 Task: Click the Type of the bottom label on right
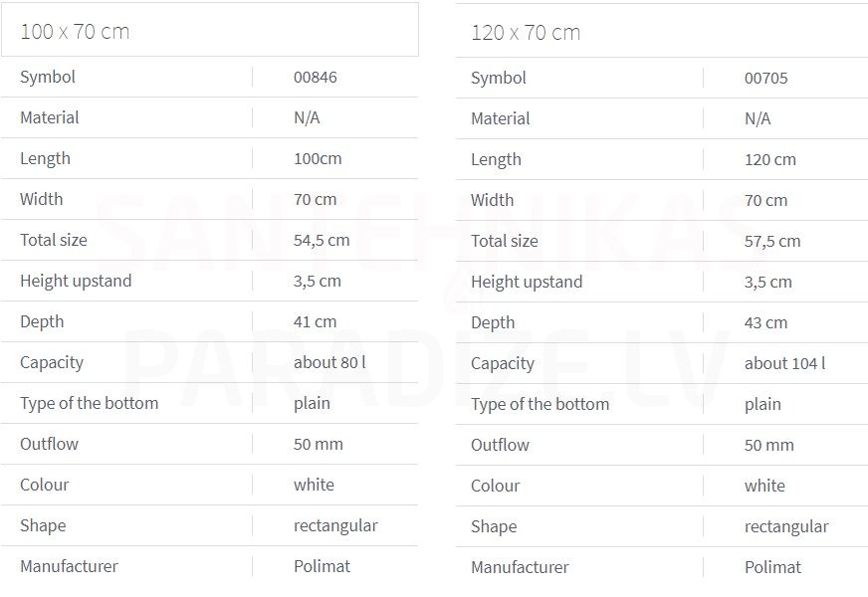[x=540, y=404]
